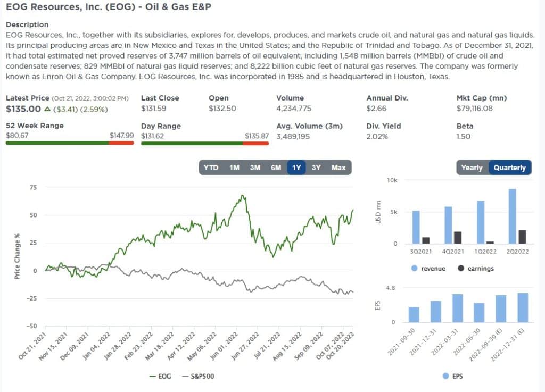
Task: Click the 2022-12-31 (E) EPS bar
Action: tap(523, 307)
